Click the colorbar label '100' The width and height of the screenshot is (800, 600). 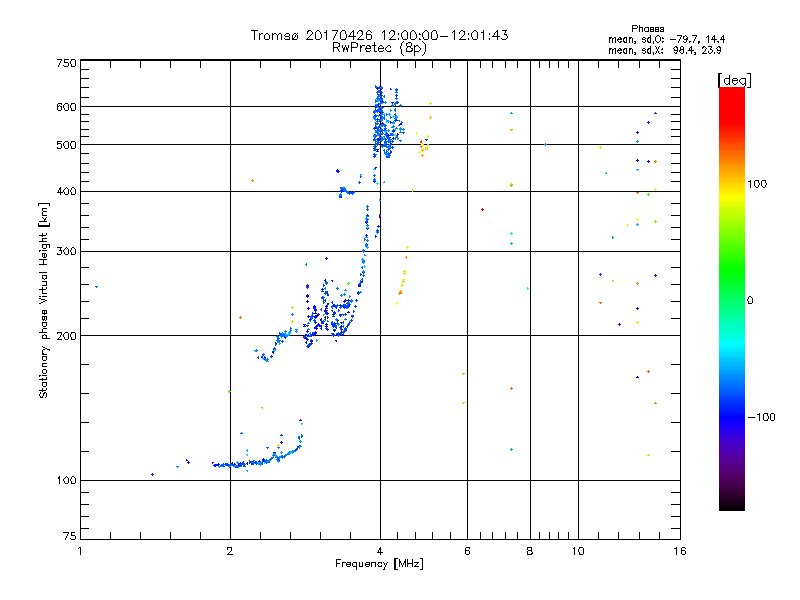coord(757,184)
